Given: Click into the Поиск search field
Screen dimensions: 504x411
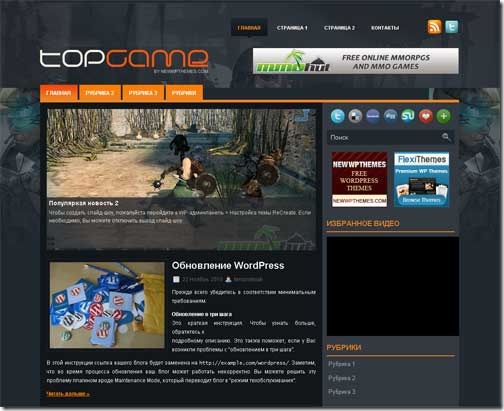Looking at the screenshot, I should pos(383,137).
